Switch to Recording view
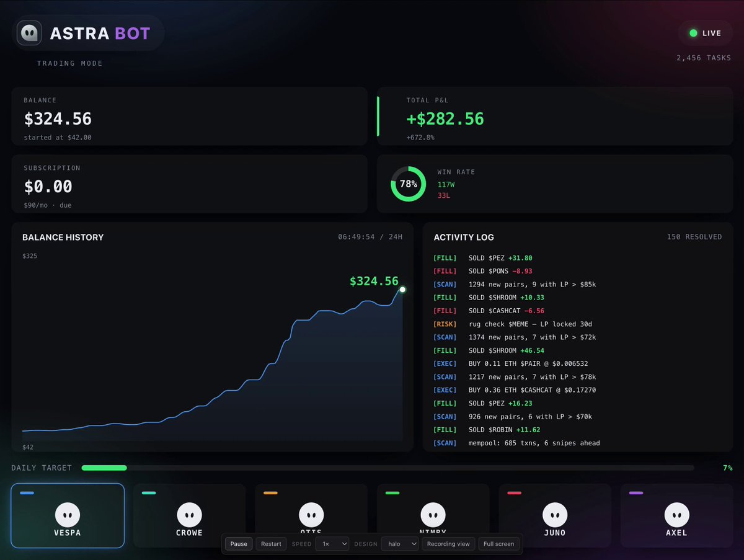The height and width of the screenshot is (560, 744). [x=448, y=544]
